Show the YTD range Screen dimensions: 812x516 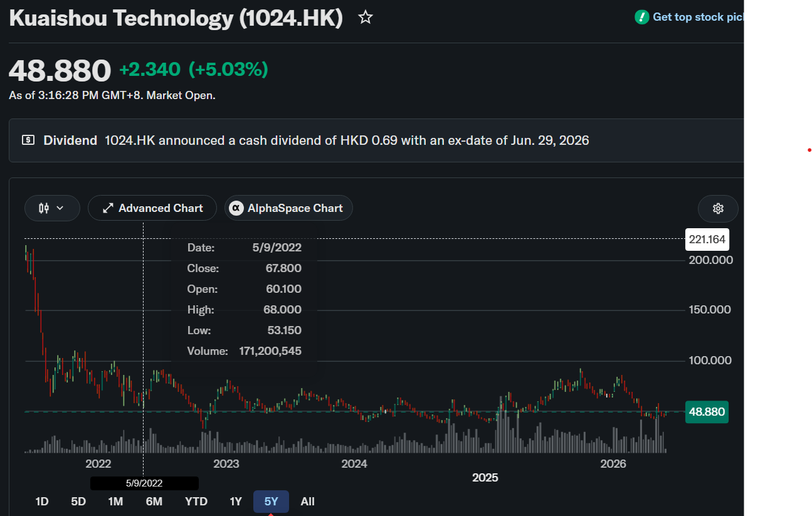(196, 502)
